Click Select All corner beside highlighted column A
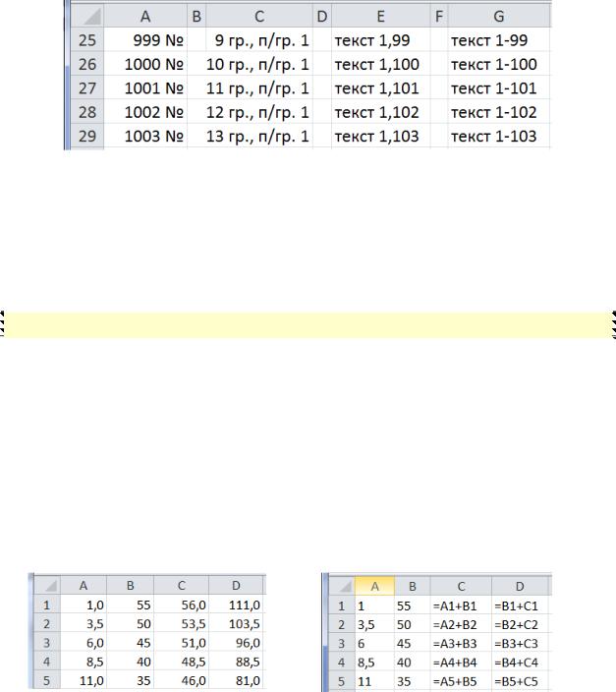 pos(342,587)
